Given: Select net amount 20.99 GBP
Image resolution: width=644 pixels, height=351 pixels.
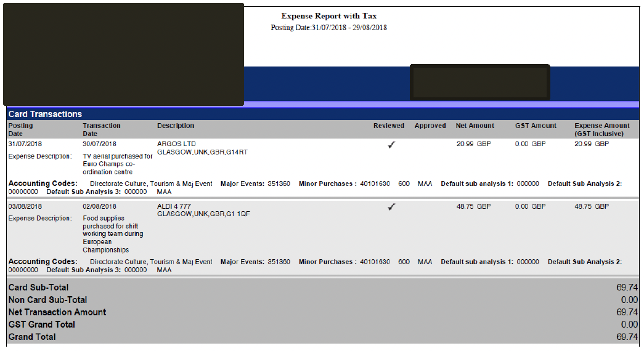Looking at the screenshot, I should 473,143.
